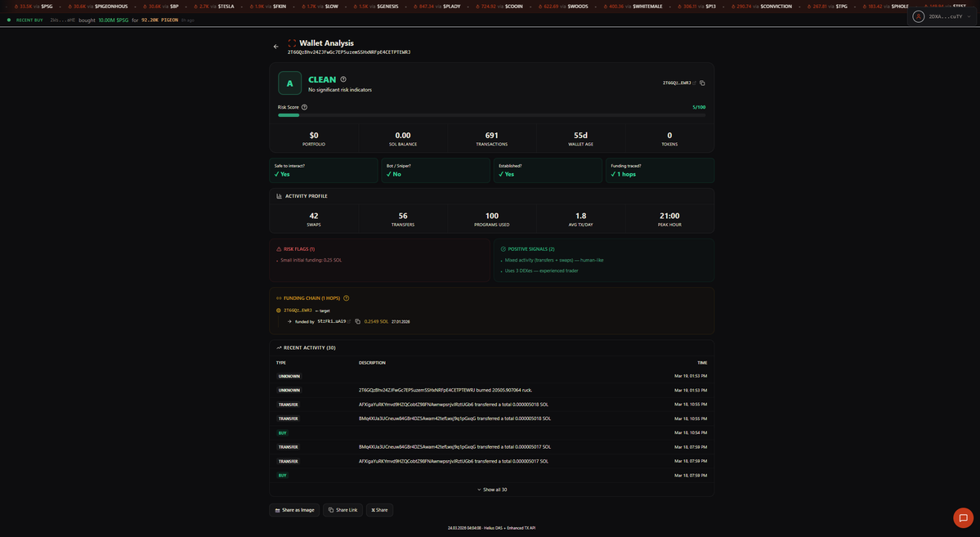Click the 42 Swaps stat

pyautogui.click(x=314, y=219)
